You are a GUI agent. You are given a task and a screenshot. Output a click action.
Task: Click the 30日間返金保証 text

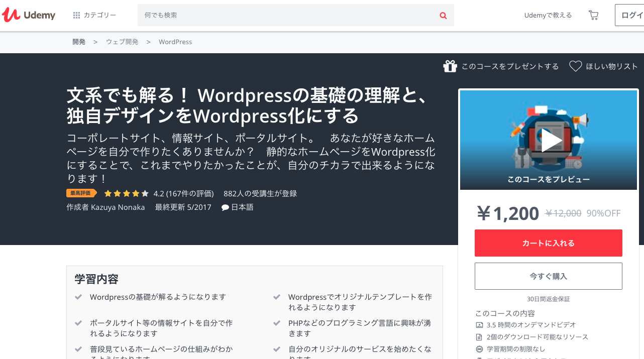[549, 299]
